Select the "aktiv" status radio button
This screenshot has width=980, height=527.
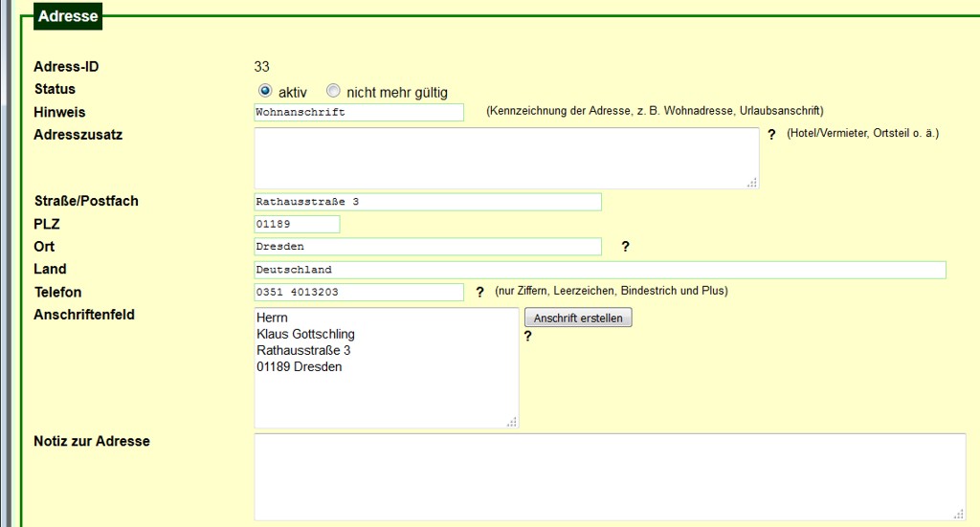(x=265, y=91)
